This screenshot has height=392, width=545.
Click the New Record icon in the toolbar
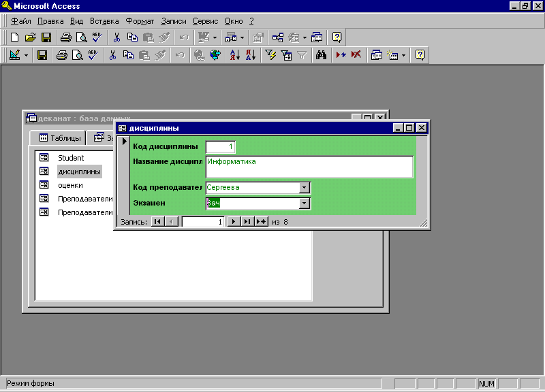(341, 55)
